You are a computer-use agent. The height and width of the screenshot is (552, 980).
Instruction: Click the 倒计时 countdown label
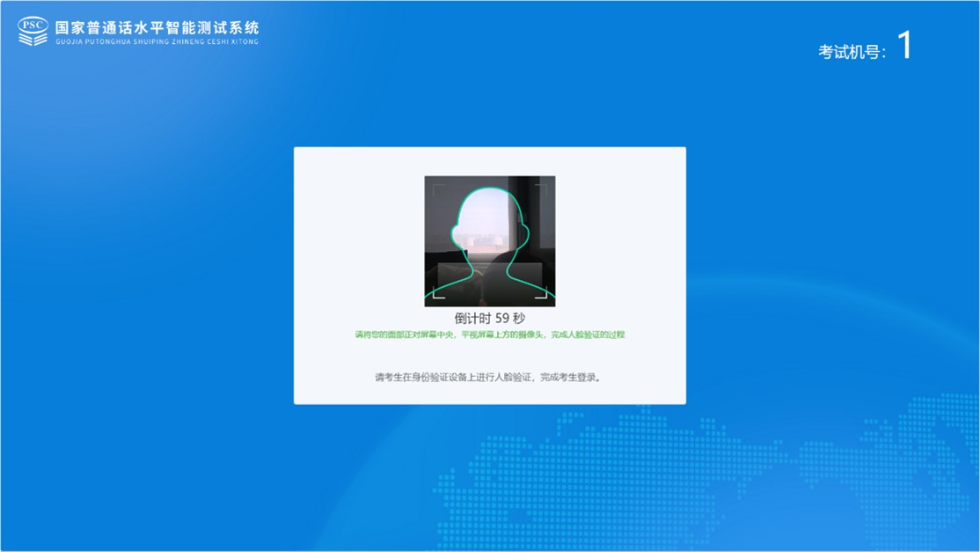click(x=472, y=319)
